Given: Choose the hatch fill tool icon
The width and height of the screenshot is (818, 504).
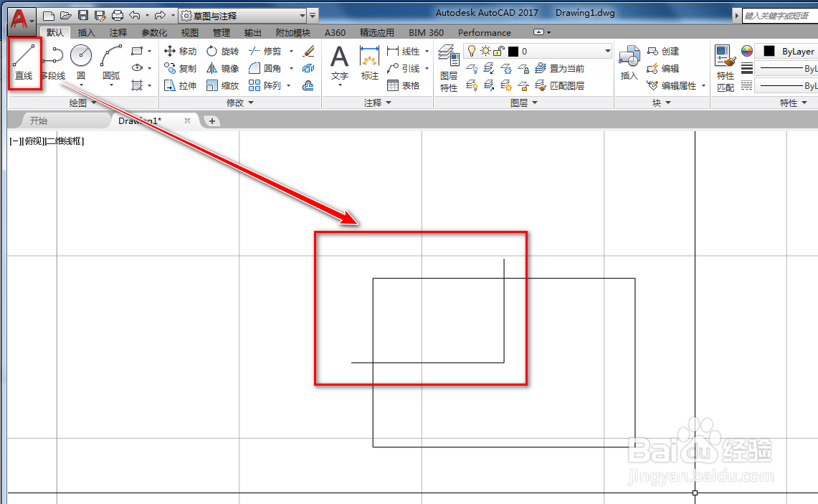Looking at the screenshot, I should pos(137,85).
